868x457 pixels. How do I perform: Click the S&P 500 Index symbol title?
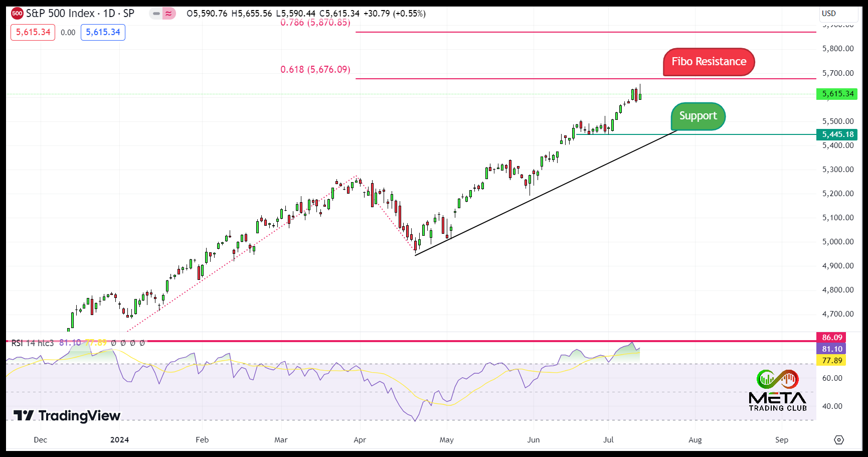pyautogui.click(x=80, y=14)
